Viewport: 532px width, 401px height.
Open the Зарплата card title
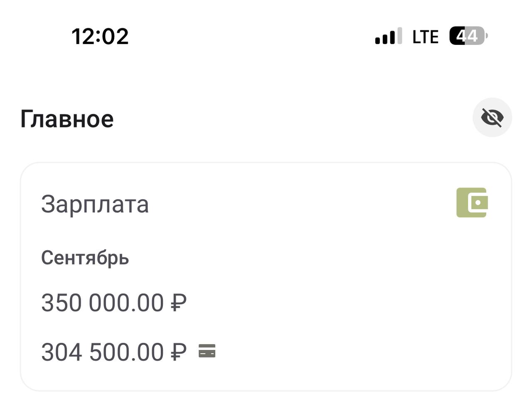pos(95,204)
